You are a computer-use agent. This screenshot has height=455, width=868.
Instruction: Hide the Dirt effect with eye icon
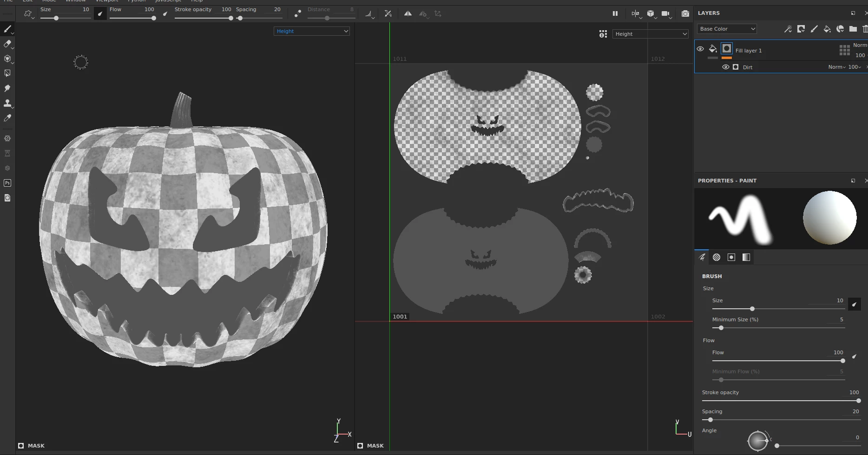[x=725, y=67]
